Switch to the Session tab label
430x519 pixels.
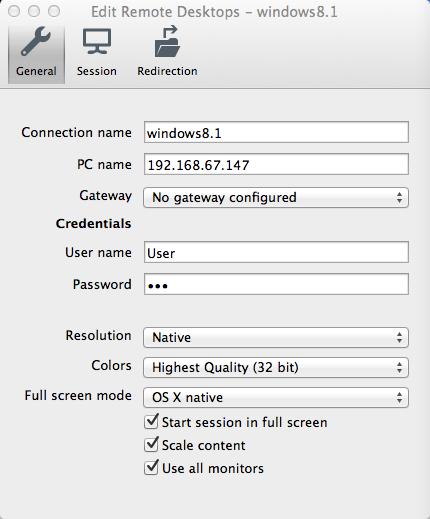(97, 71)
